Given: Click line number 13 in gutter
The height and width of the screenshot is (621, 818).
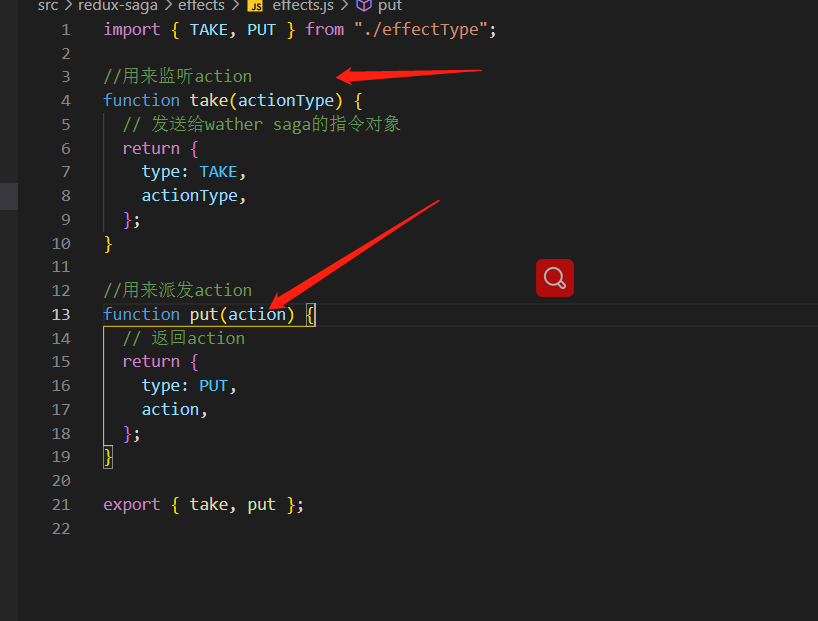Looking at the screenshot, I should pyautogui.click(x=61, y=315).
